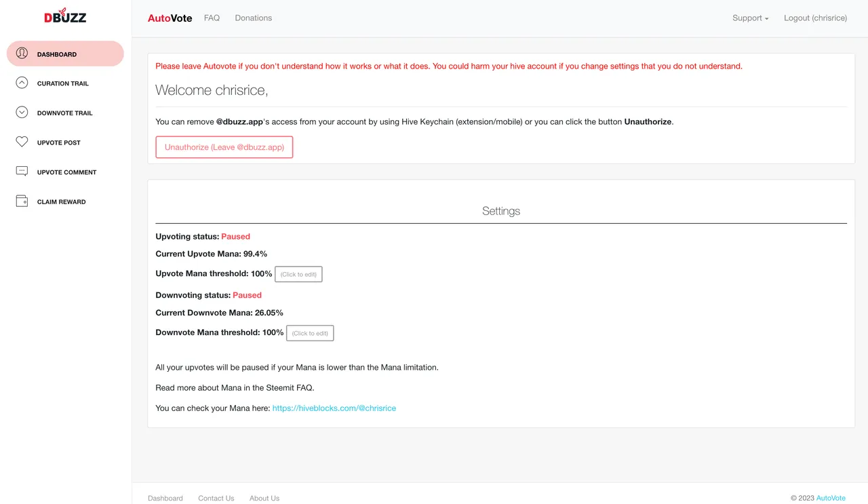868x504 pixels.
Task: Click the red Autovote warning text
Action: point(449,66)
